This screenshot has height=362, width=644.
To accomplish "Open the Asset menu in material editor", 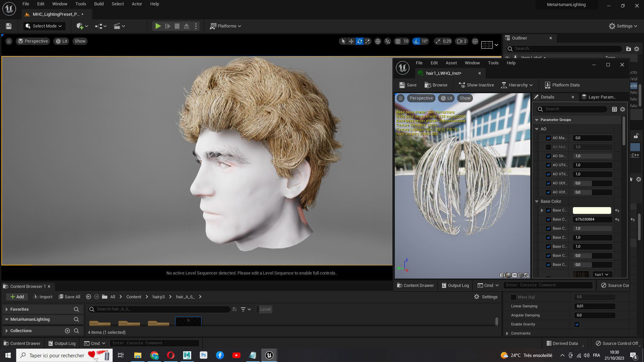I will (x=451, y=63).
